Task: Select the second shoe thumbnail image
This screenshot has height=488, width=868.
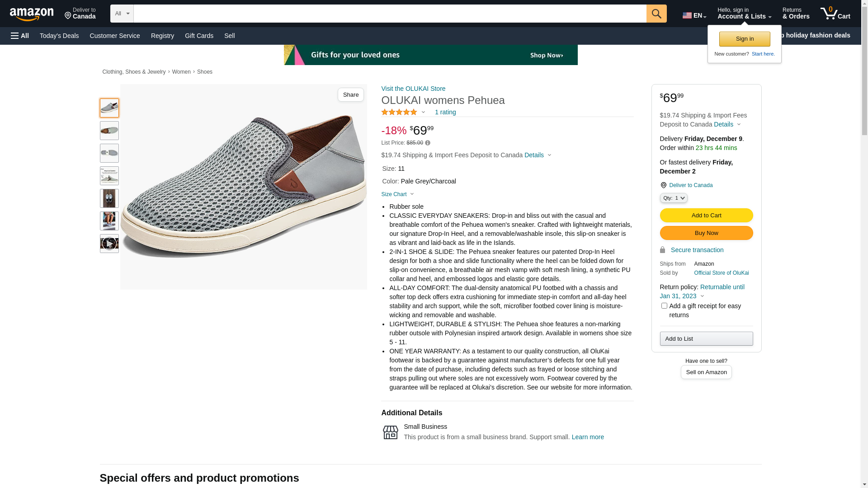Action: point(109,131)
